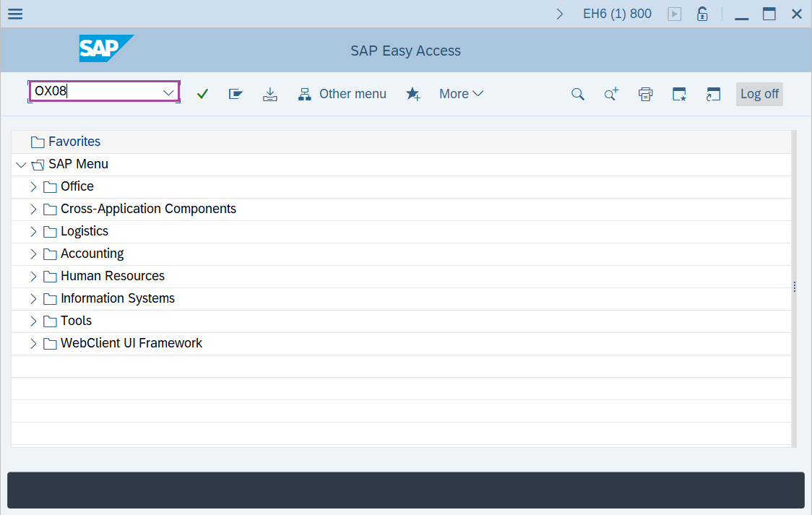Expand the Accounting tree node
This screenshot has height=515, width=812.
[33, 254]
